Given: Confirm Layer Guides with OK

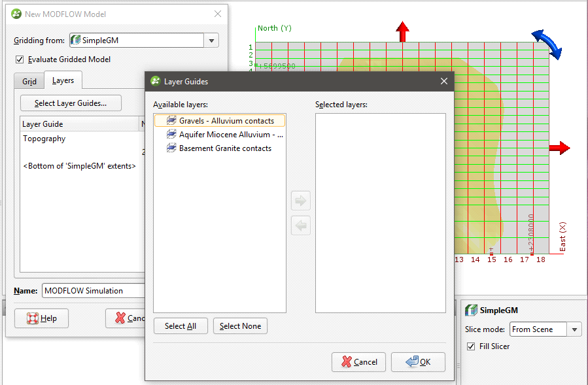Looking at the screenshot, I should click(418, 362).
